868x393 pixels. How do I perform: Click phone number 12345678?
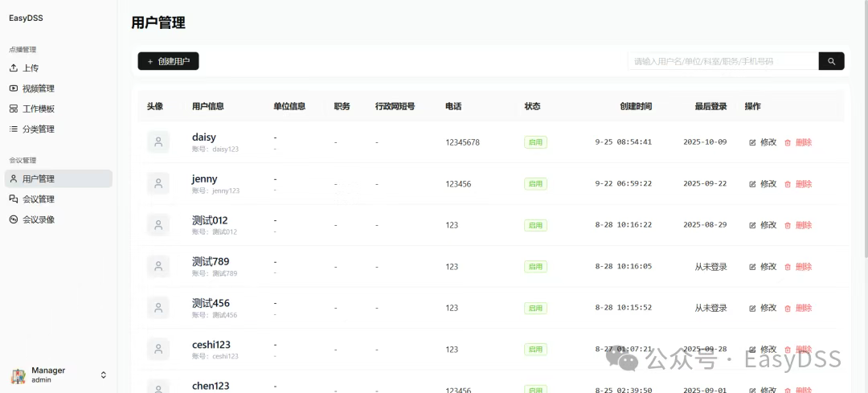(x=463, y=142)
